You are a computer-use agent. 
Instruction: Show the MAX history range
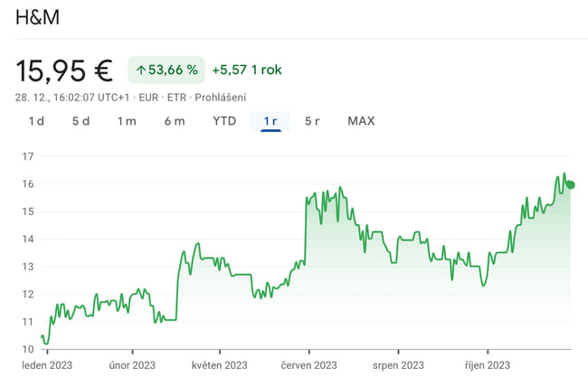[361, 121]
